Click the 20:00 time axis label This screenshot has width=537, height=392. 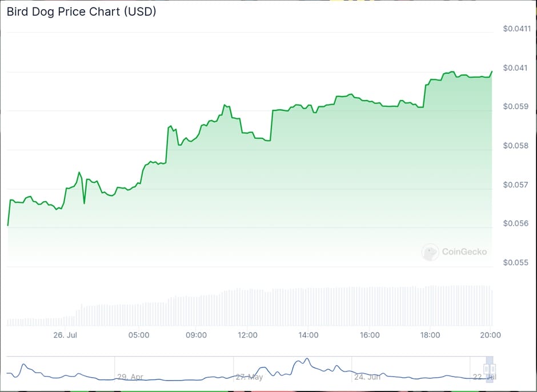(x=490, y=335)
